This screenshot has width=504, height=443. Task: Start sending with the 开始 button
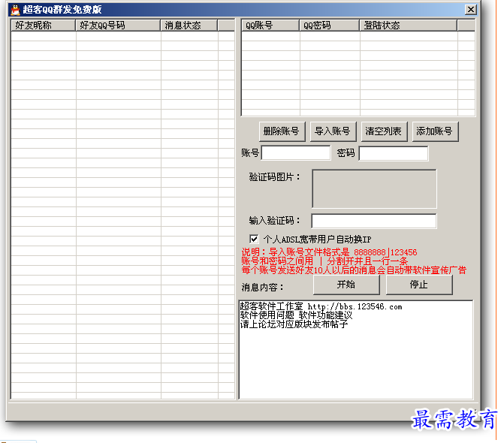tap(346, 285)
